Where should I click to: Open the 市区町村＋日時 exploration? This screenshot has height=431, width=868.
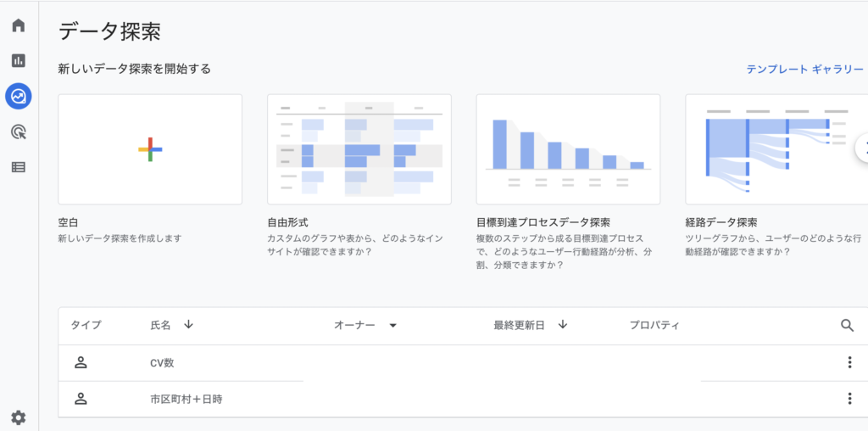tap(186, 399)
